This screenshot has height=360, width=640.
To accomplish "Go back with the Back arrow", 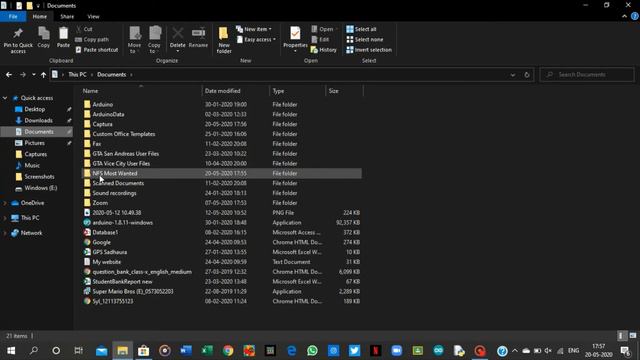I will [9, 75].
